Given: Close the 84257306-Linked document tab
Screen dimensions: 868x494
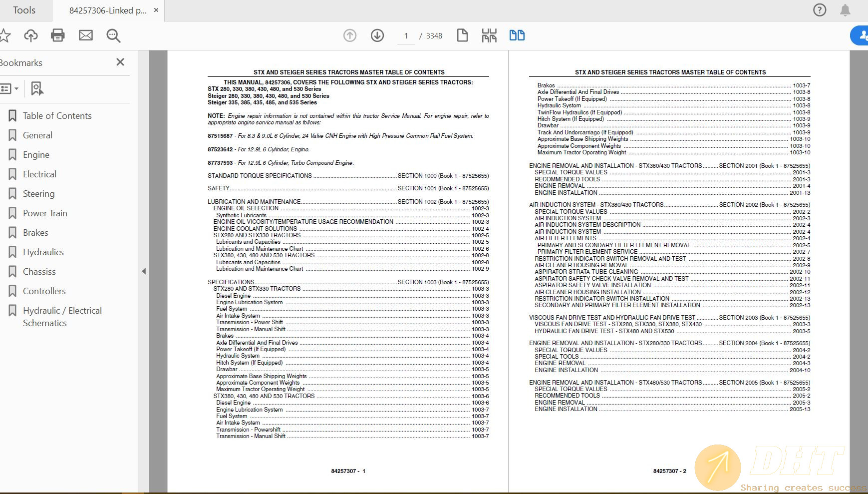Looking at the screenshot, I should coord(156,10).
